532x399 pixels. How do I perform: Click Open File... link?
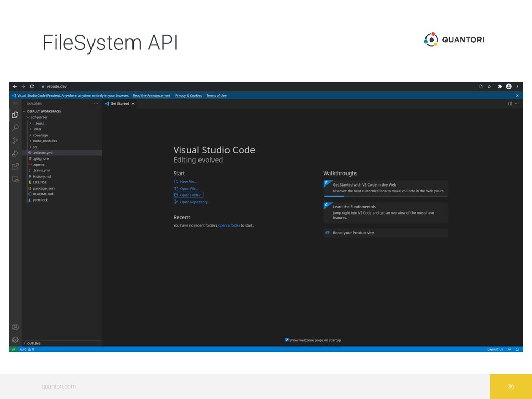(187, 188)
